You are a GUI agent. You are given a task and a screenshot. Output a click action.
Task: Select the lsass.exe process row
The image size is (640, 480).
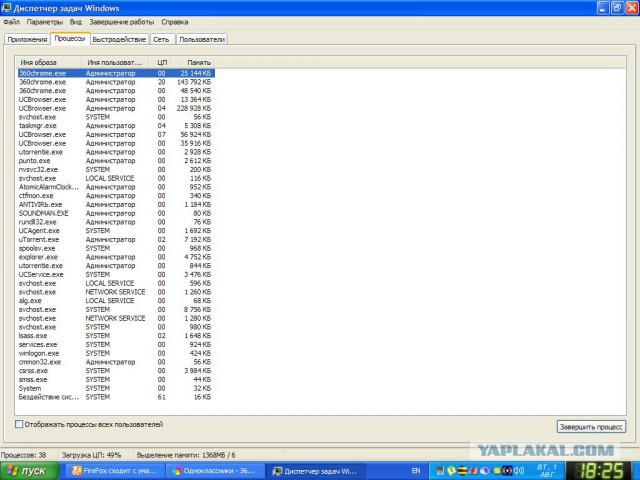116,336
